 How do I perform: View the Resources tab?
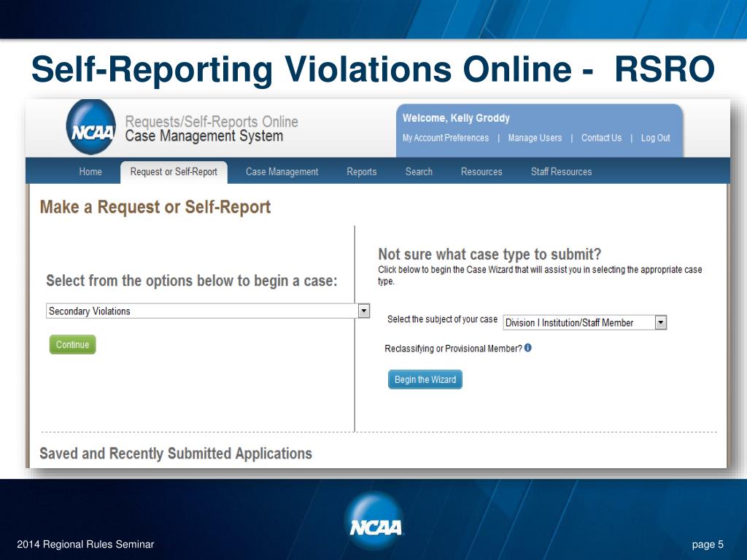coord(481,171)
